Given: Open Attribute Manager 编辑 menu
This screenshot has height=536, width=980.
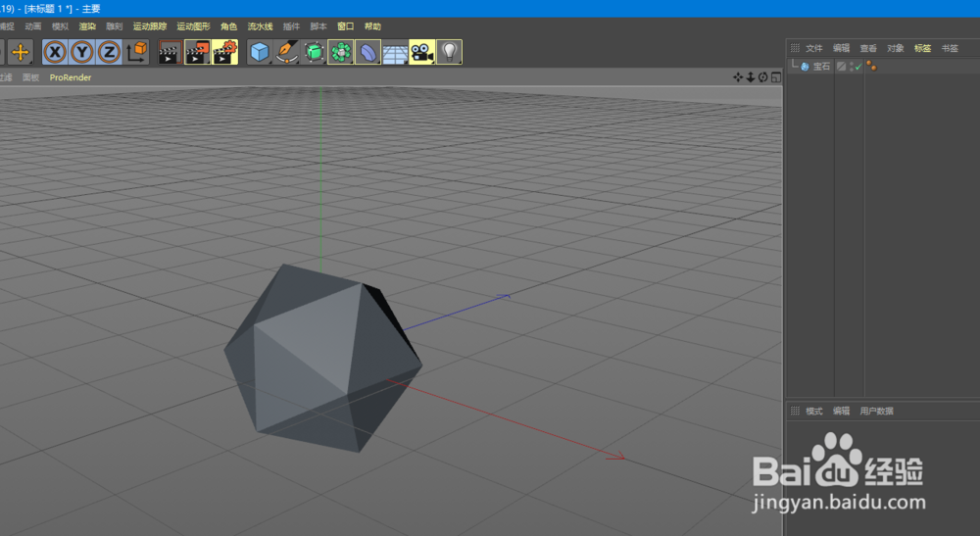Looking at the screenshot, I should pyautogui.click(x=841, y=411).
